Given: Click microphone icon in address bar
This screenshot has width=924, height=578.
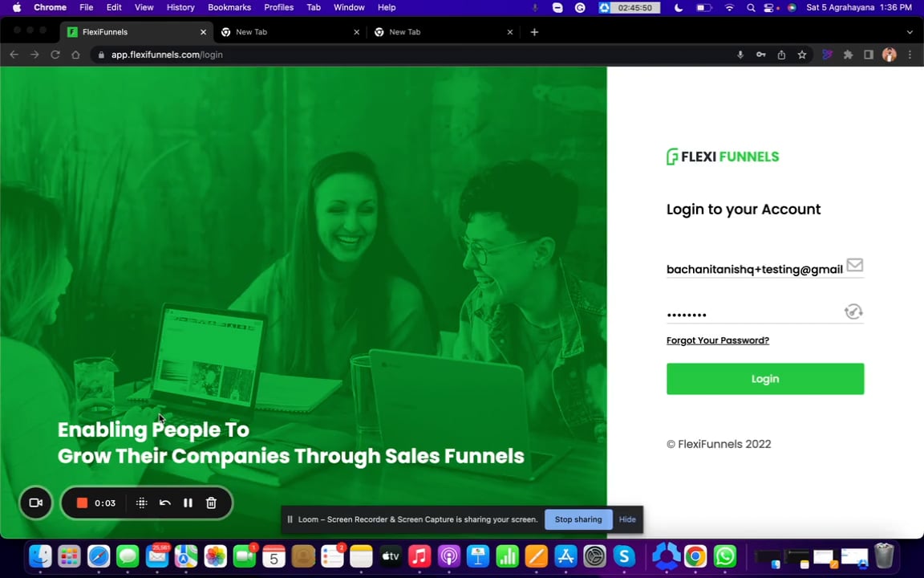Looking at the screenshot, I should click(x=740, y=55).
